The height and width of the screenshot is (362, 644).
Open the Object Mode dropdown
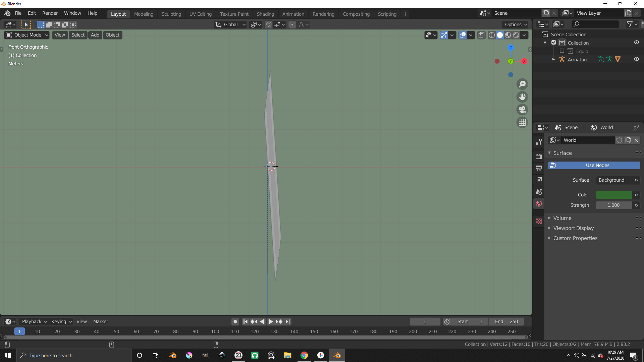[27, 35]
